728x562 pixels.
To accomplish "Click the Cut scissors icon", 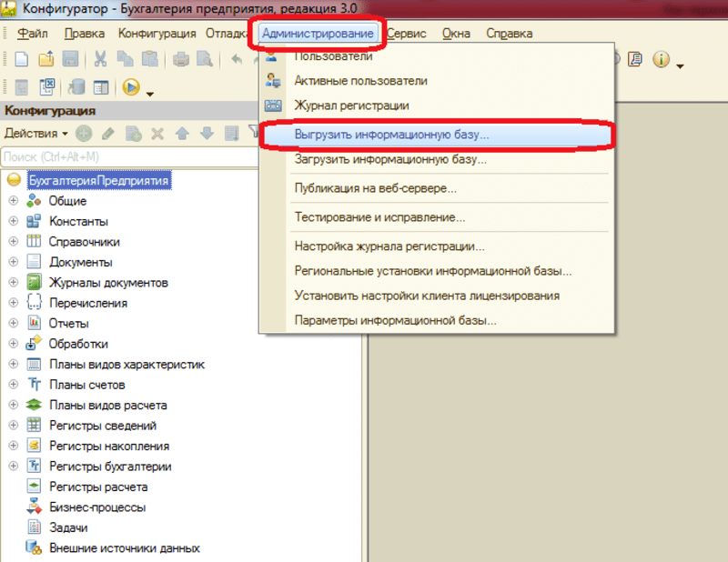I will (x=100, y=60).
